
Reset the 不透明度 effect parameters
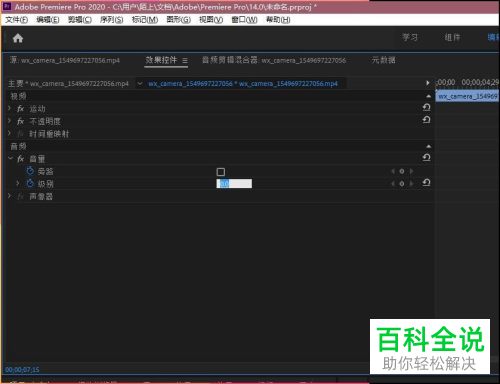tap(426, 120)
